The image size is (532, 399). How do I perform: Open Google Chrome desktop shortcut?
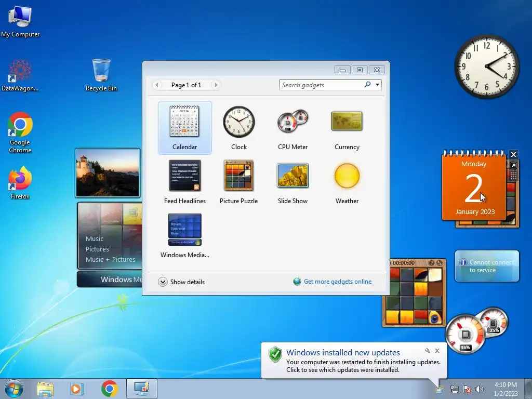click(x=20, y=132)
